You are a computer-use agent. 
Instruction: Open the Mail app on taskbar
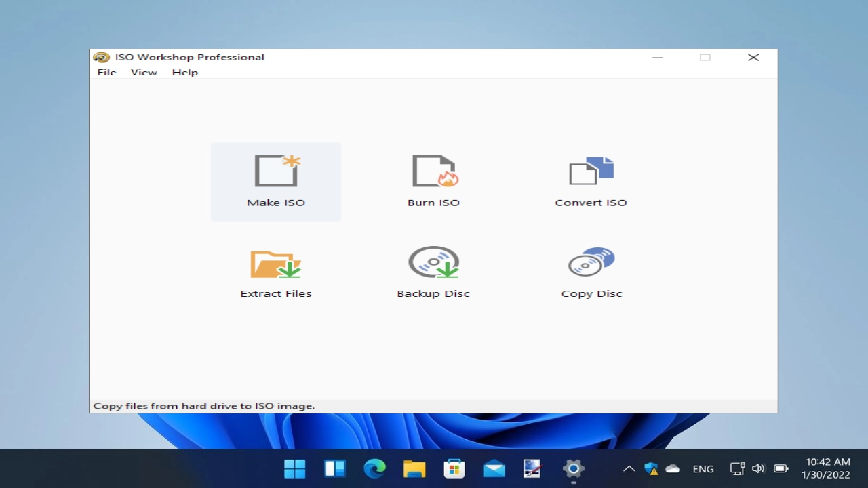pos(494,468)
